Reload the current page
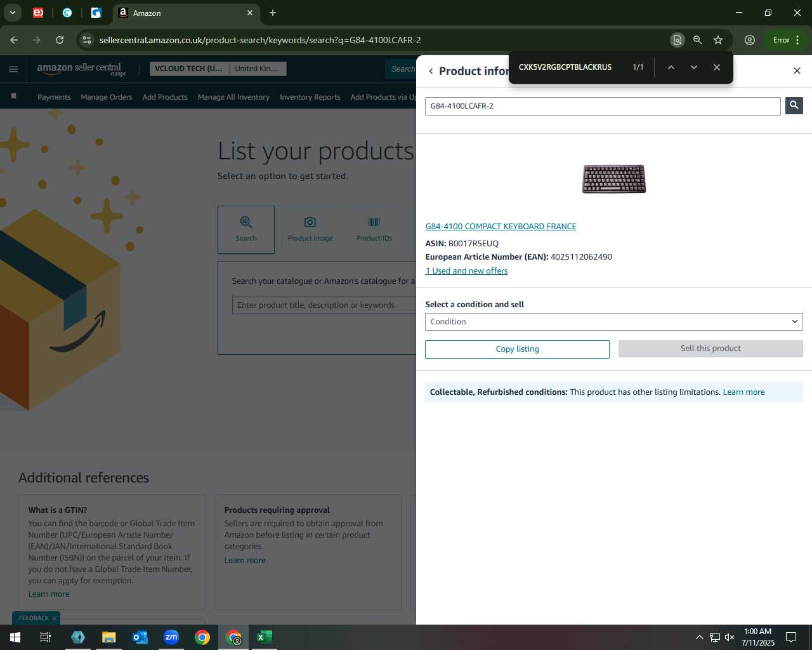Viewport: 812px width, 650px height. point(60,40)
